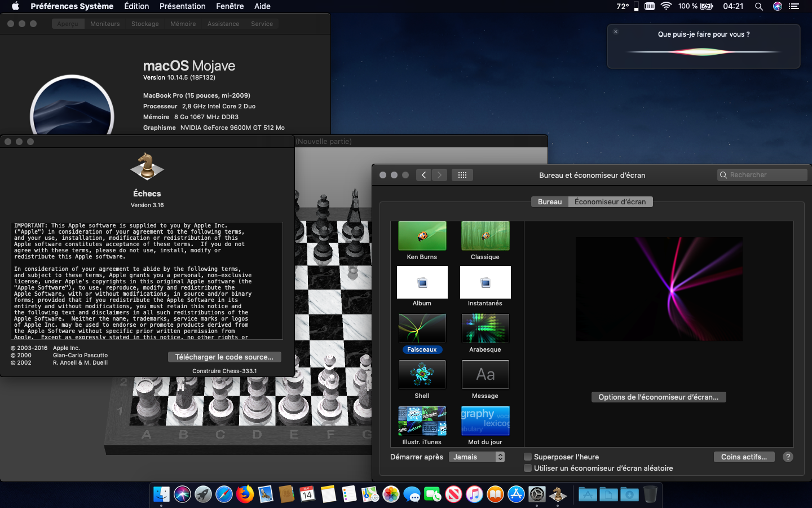
Task: Click Siri icon in menu bar
Action: pos(778,6)
